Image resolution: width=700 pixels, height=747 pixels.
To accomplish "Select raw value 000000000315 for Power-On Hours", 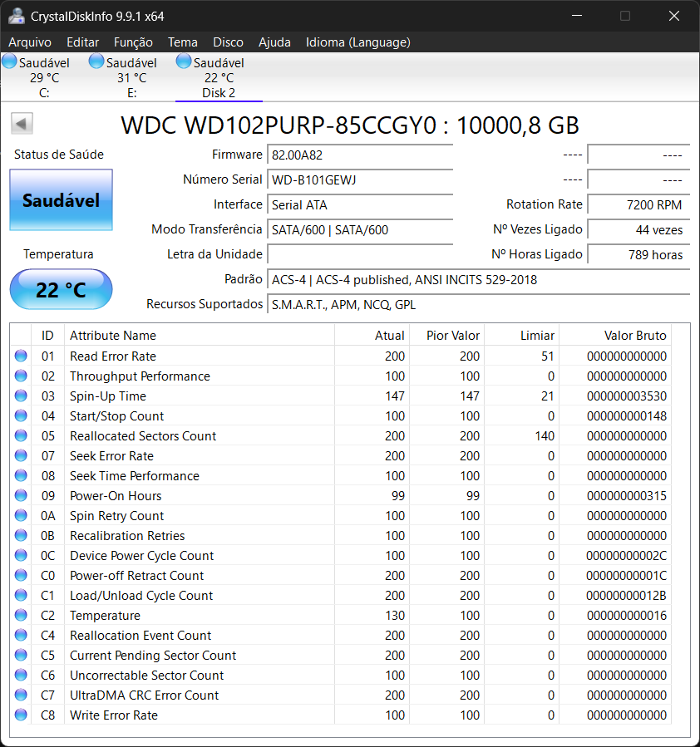I will [627, 496].
